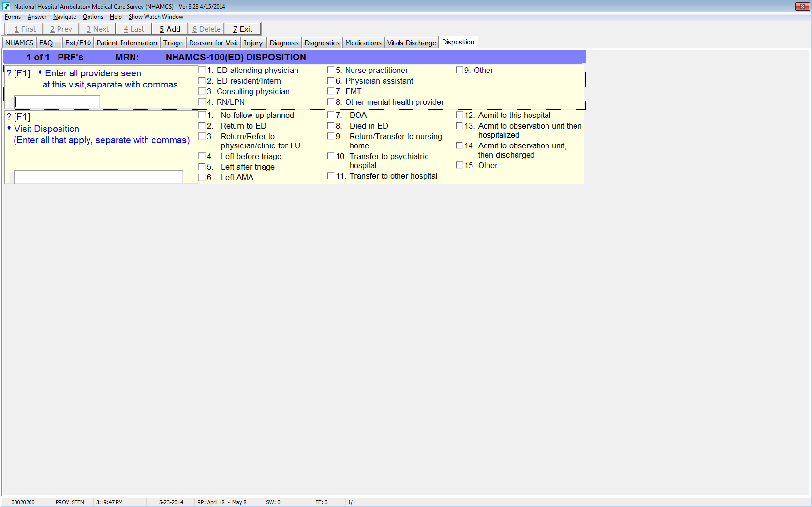This screenshot has height=507, width=812.
Task: Open the Exit/F10 tab
Action: 78,43
